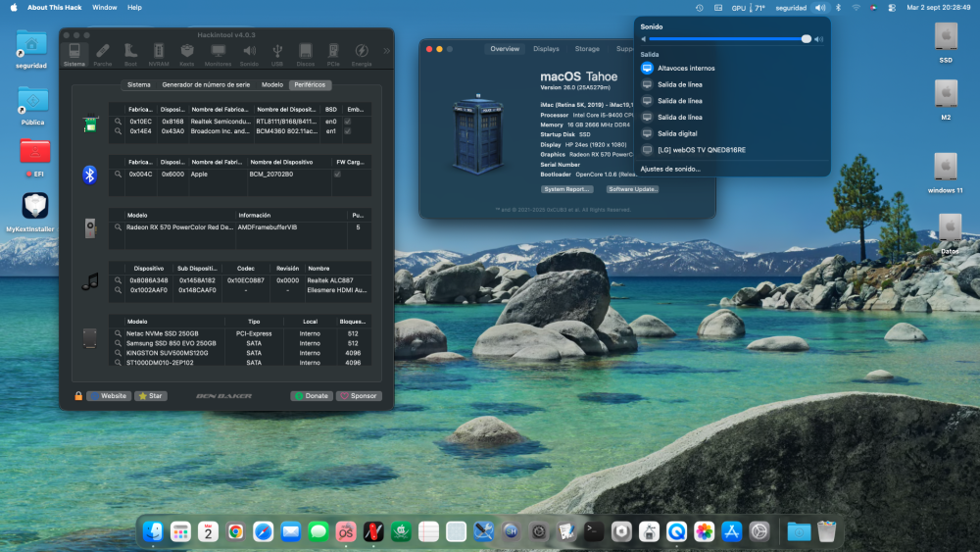The width and height of the screenshot is (980, 552).
Task: Open System Report in About window
Action: (565, 189)
